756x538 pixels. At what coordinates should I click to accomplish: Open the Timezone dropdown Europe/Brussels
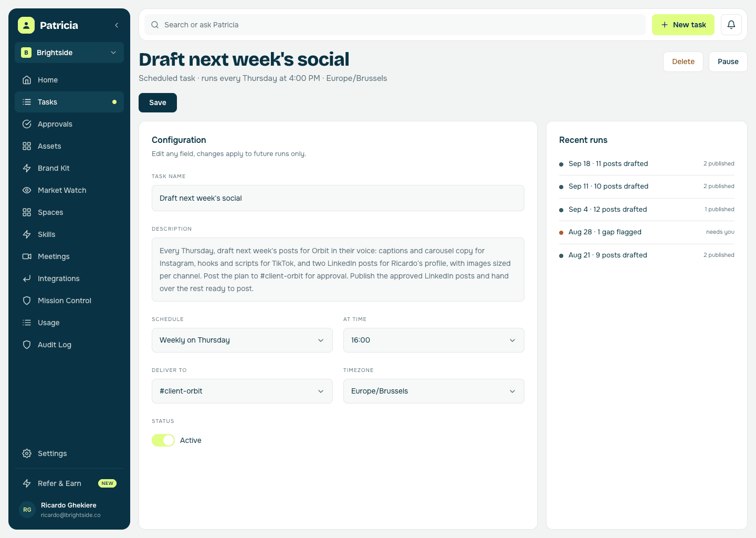click(434, 391)
